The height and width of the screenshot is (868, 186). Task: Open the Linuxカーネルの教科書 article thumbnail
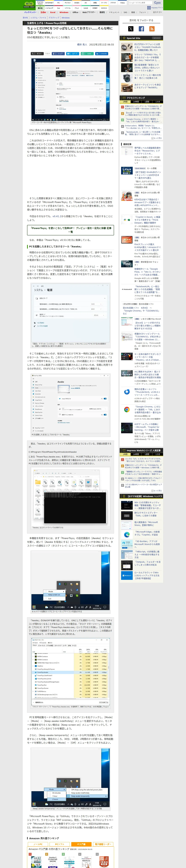tap(127, 171)
